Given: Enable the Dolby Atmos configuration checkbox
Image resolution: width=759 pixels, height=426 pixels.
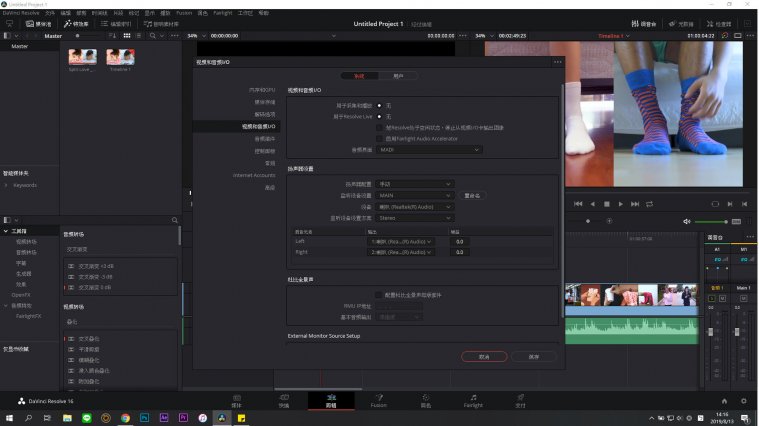Looking at the screenshot, I should pyautogui.click(x=379, y=295).
